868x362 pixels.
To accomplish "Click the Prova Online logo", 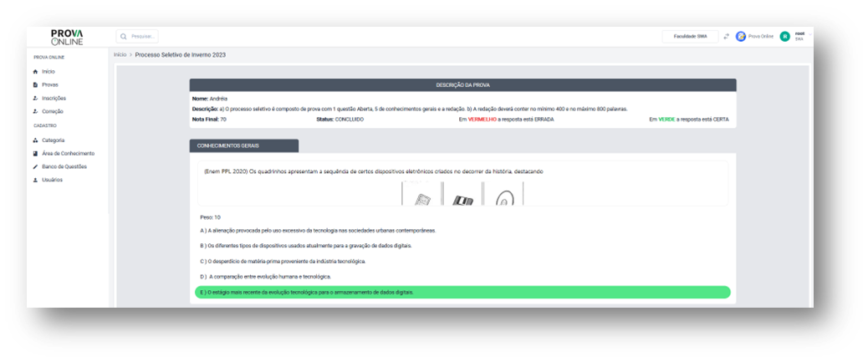I will (x=67, y=37).
